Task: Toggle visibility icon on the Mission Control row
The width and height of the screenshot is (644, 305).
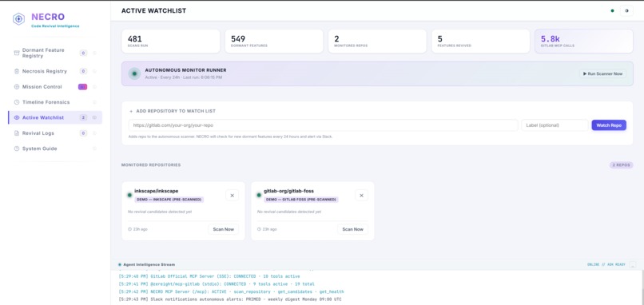Action: coord(94,86)
